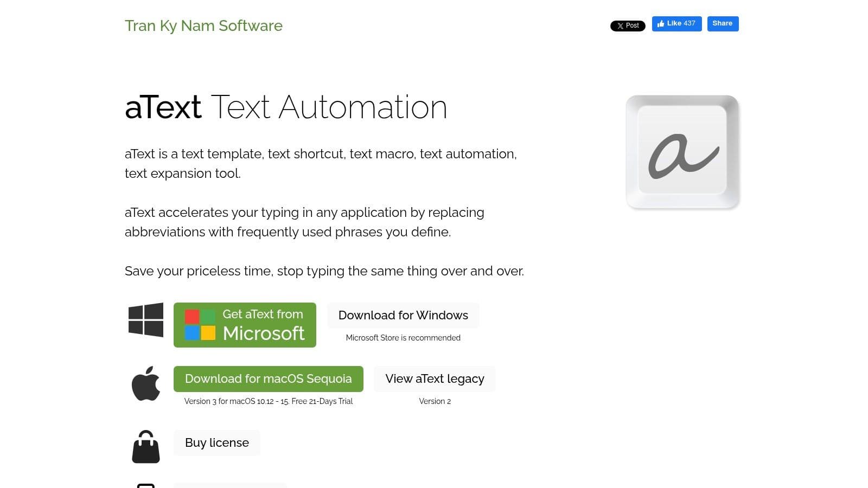Click the Apple logo icon

click(145, 384)
